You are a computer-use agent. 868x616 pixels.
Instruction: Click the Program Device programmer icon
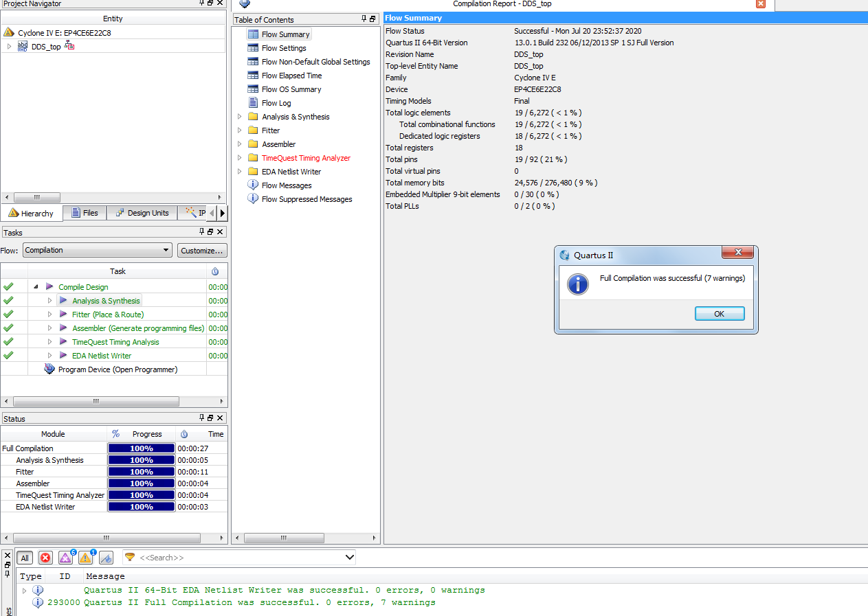(x=49, y=369)
